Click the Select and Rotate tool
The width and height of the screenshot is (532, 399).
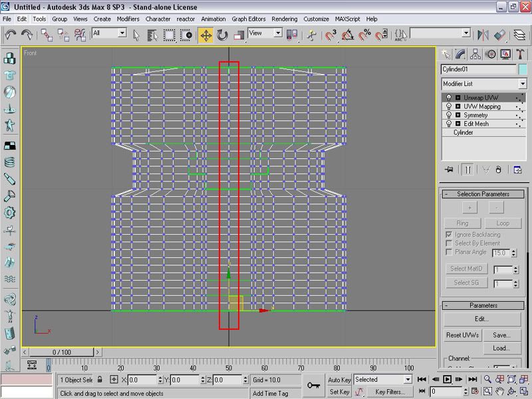click(x=223, y=35)
